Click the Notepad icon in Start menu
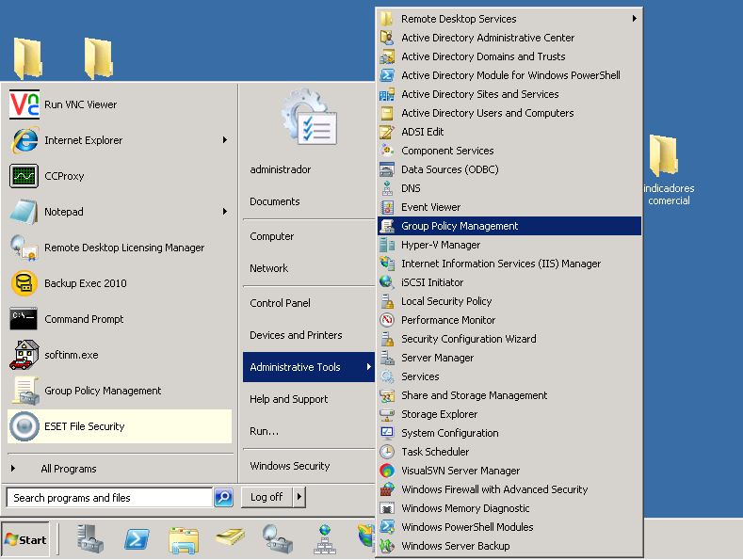 [24, 212]
